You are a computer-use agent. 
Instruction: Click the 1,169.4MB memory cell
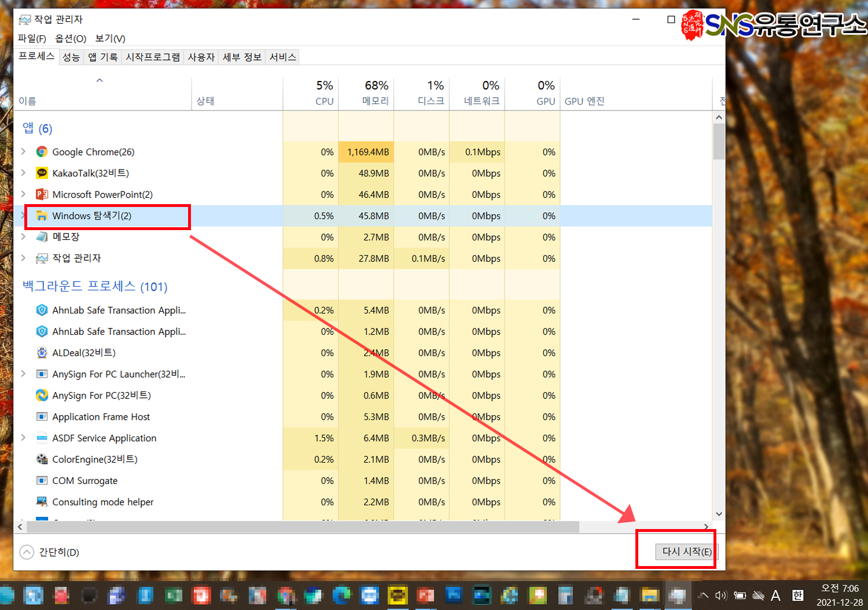pos(366,152)
